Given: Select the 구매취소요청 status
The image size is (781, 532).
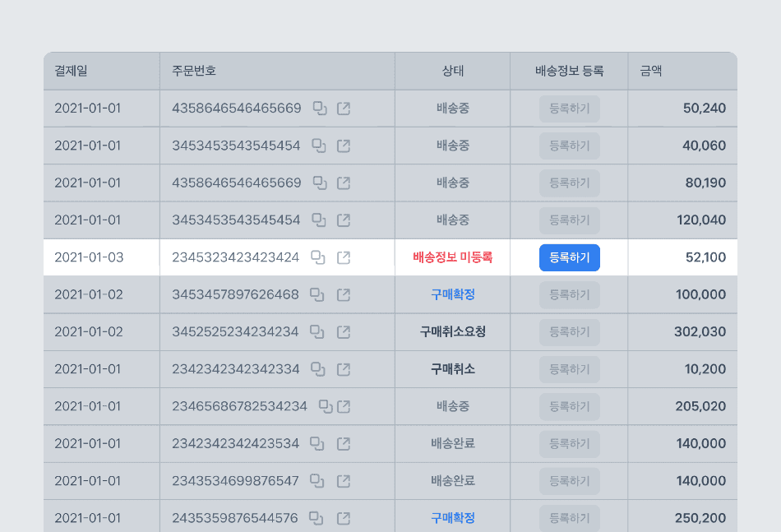Looking at the screenshot, I should 453,331.
